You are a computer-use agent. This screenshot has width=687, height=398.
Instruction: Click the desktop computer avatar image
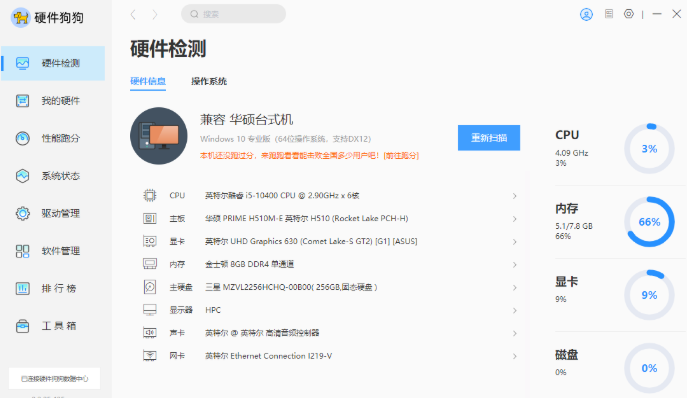(x=159, y=136)
